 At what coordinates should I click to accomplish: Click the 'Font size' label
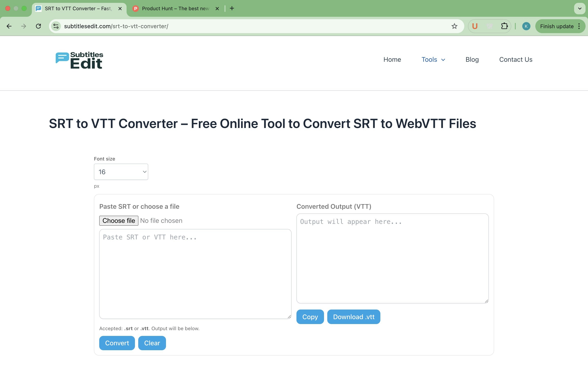[x=105, y=159]
